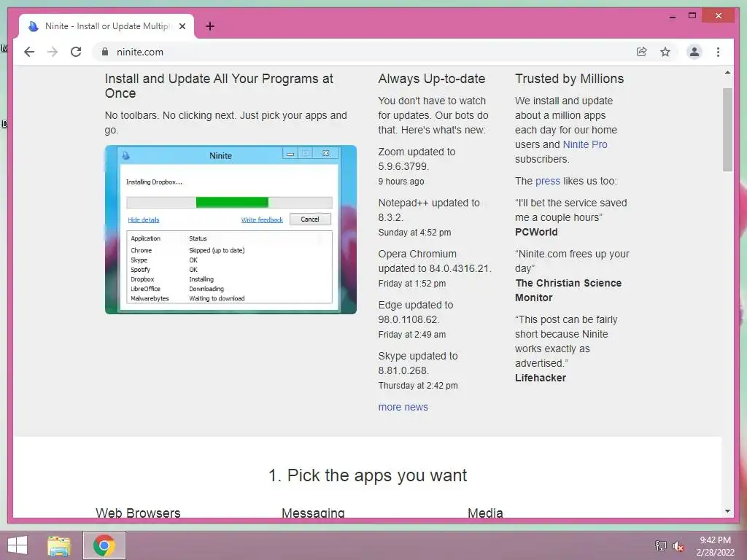Bookmark this page with the star icon
The image size is (747, 560).
pyautogui.click(x=665, y=52)
